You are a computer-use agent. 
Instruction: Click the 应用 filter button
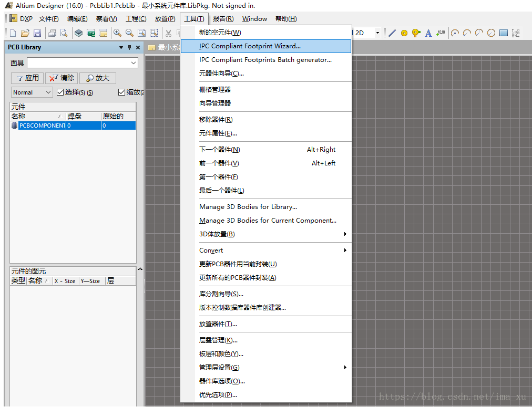pos(27,78)
